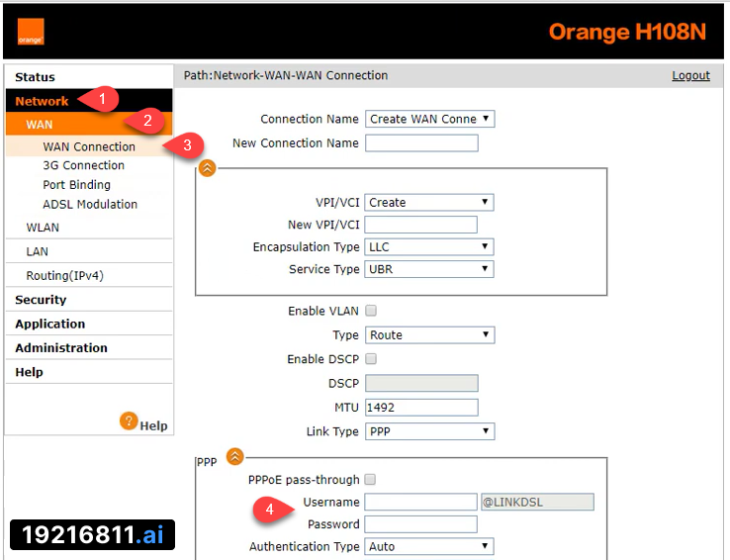730x560 pixels.
Task: Click the Orange H108N title text
Action: tap(627, 32)
